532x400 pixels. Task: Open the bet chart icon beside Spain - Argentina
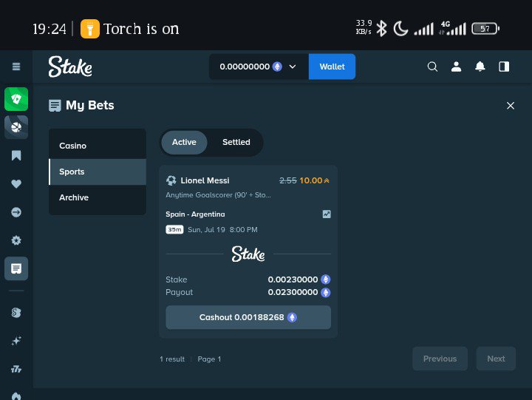tap(327, 214)
